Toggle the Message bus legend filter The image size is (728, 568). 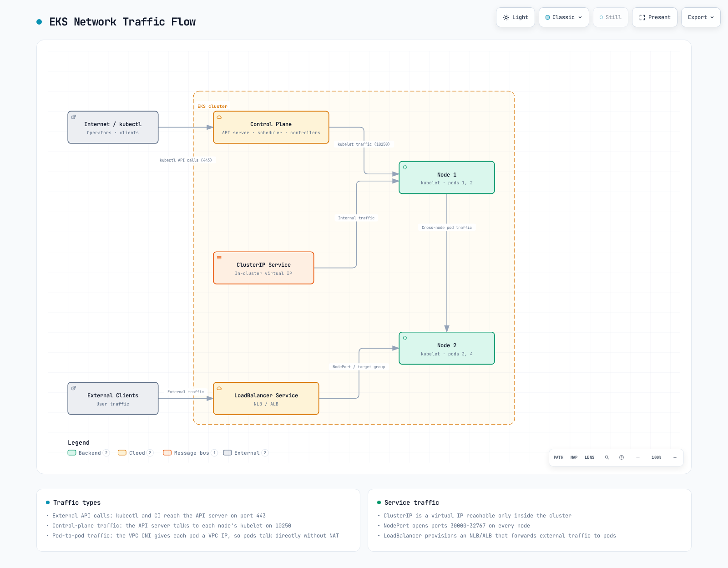(x=190, y=453)
